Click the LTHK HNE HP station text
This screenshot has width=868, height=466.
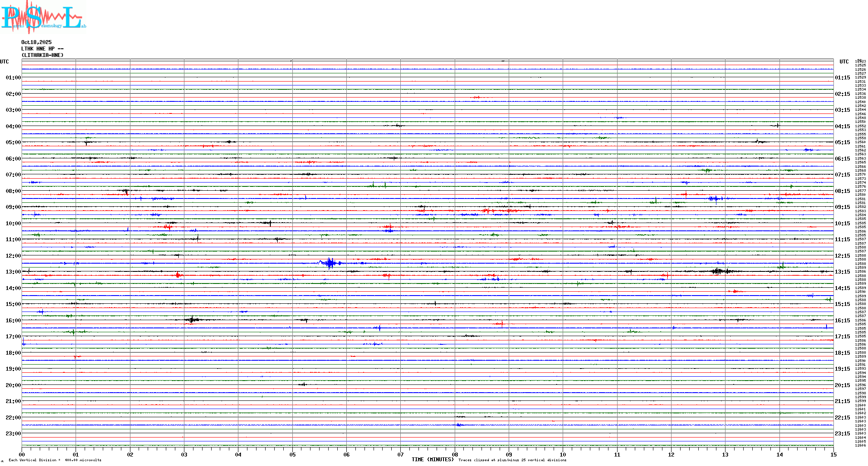(42, 49)
